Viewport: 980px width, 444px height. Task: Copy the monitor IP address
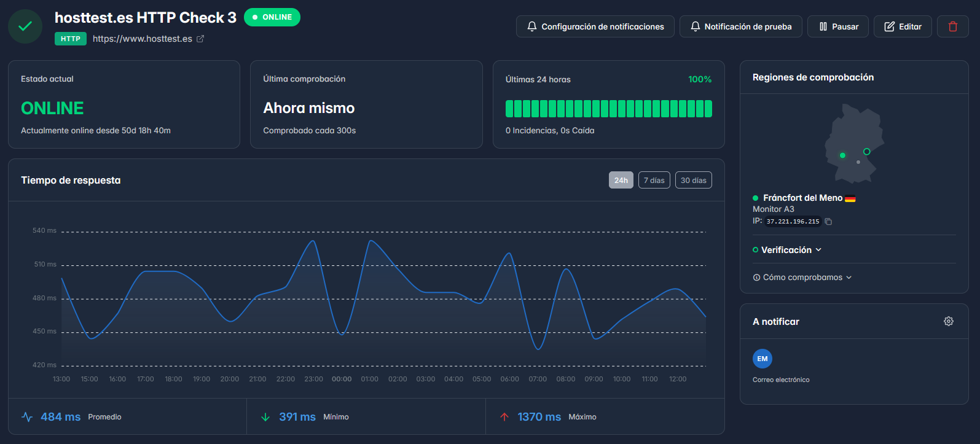tap(828, 222)
